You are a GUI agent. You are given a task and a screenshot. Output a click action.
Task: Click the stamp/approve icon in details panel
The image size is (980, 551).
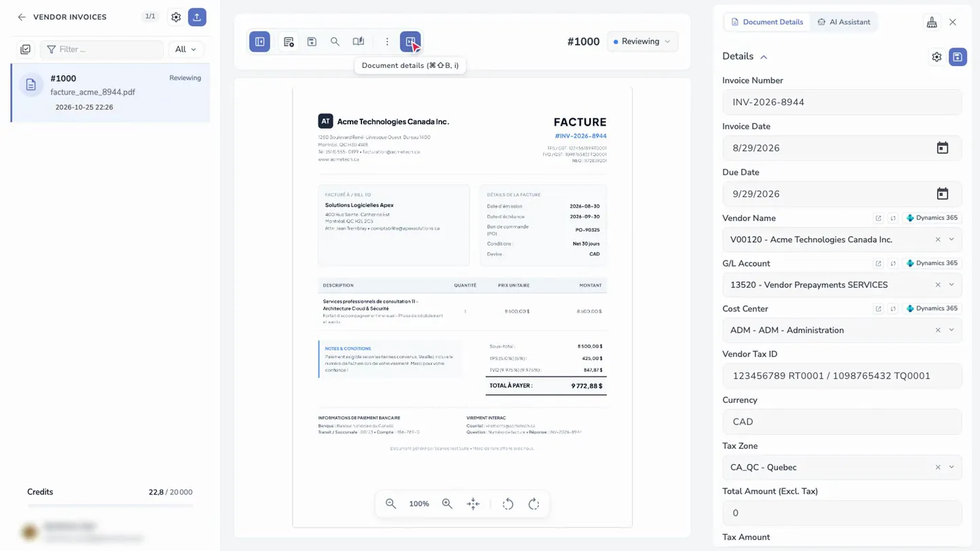[x=932, y=22]
